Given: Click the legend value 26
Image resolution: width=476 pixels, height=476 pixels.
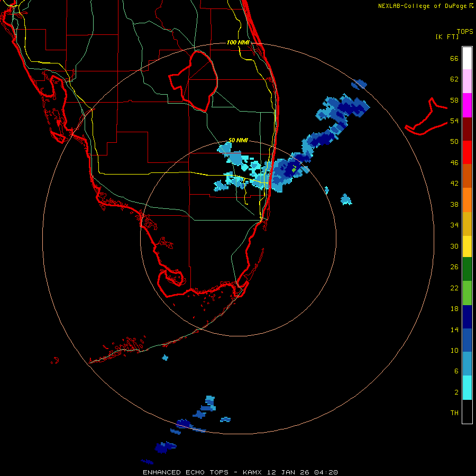Looking at the screenshot, I should click(454, 267).
